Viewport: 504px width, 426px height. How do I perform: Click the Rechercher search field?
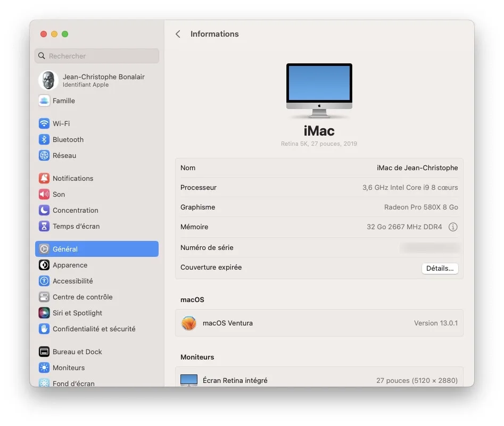pos(97,56)
